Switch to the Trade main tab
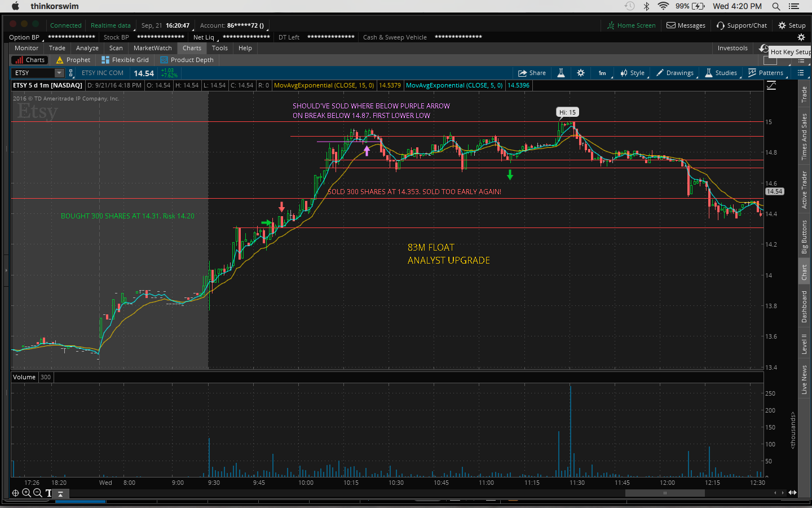 click(x=57, y=48)
